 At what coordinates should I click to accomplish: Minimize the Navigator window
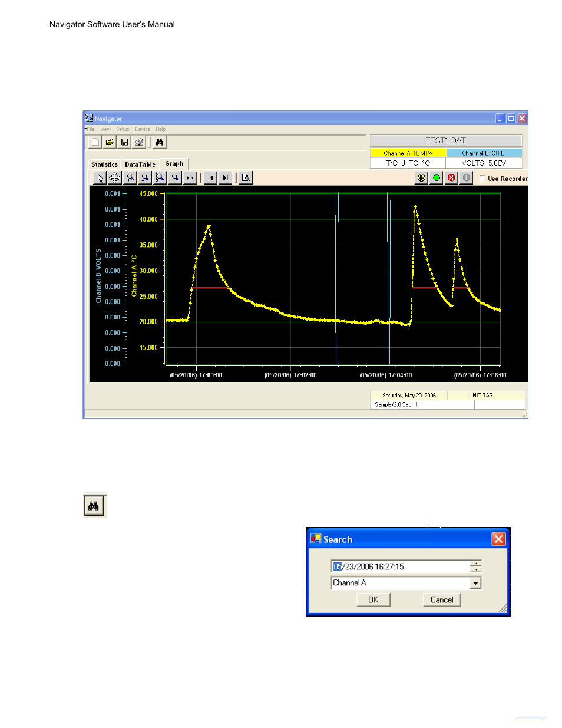coord(500,118)
